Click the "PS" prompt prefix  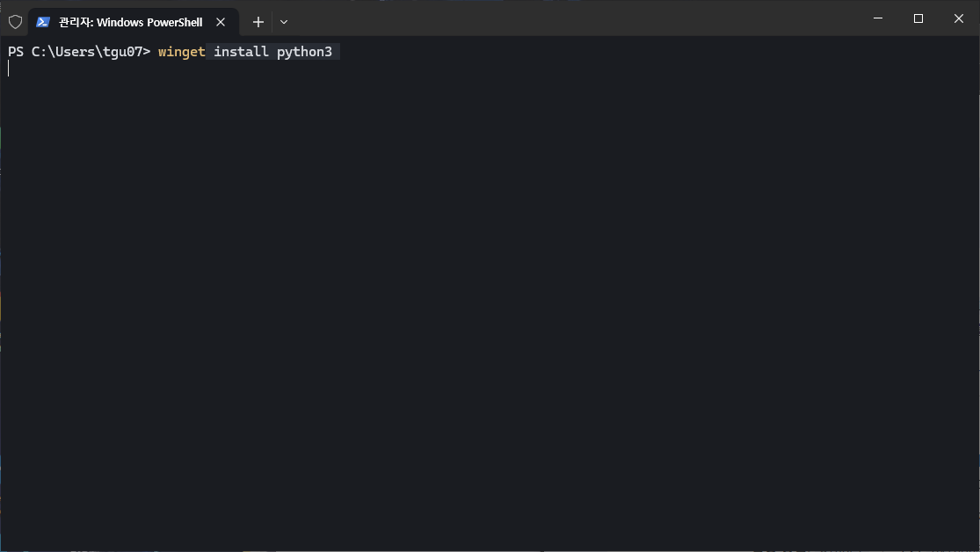coord(16,52)
